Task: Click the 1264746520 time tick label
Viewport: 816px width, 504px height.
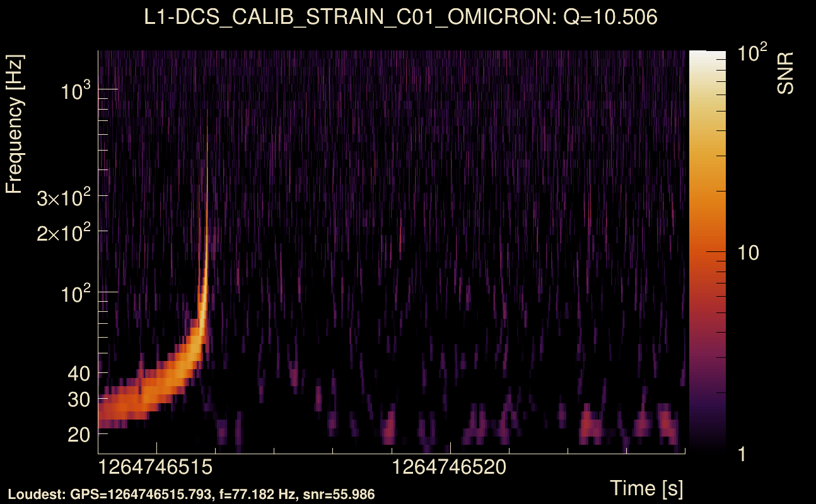Action: point(450,467)
